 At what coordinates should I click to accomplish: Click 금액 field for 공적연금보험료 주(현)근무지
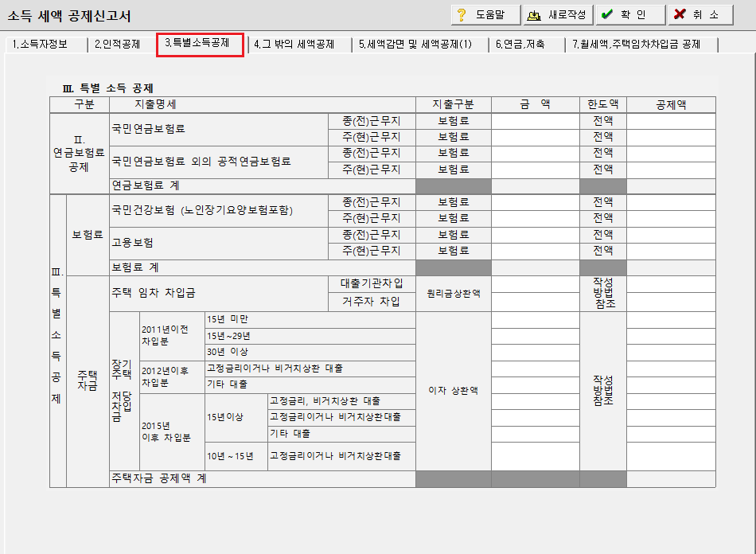tap(536, 170)
